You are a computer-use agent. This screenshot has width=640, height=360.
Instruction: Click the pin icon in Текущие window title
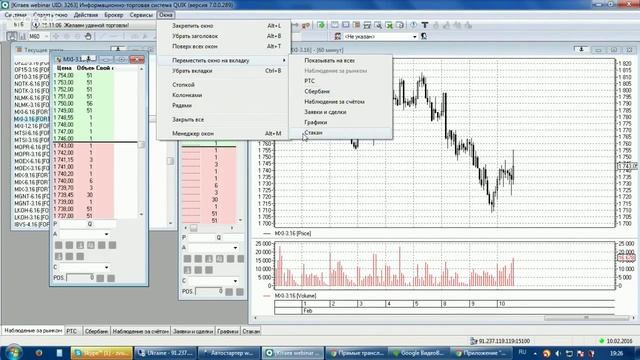(118, 49)
